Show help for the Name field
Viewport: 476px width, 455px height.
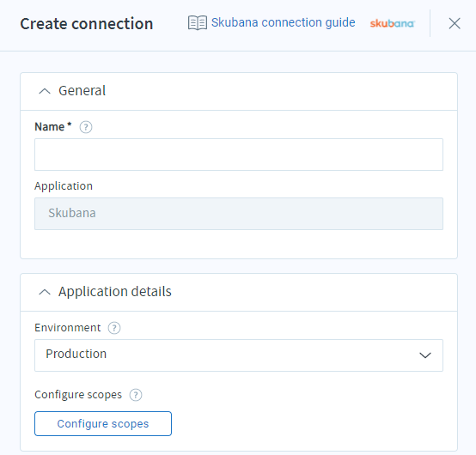click(x=86, y=127)
